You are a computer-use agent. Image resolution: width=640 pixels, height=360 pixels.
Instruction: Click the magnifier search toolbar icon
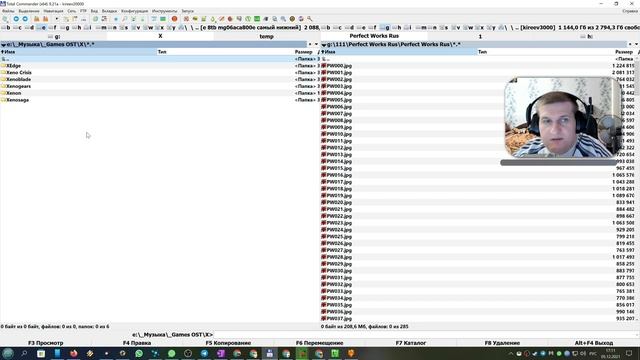pyautogui.click(x=124, y=19)
